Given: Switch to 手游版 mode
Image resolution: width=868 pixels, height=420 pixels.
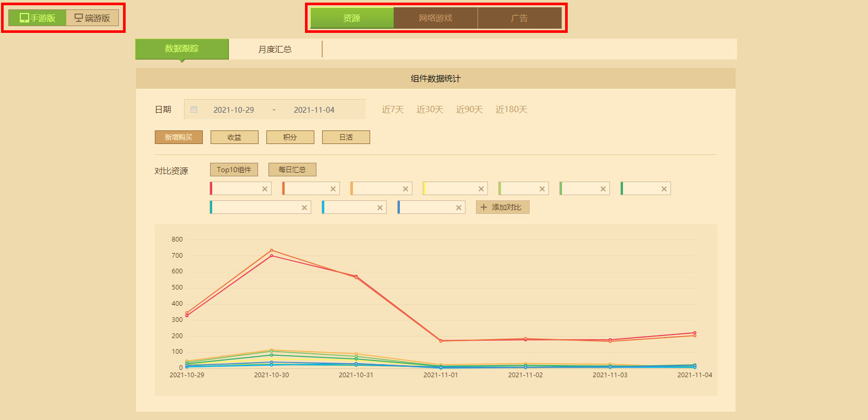Looking at the screenshot, I should (x=38, y=18).
